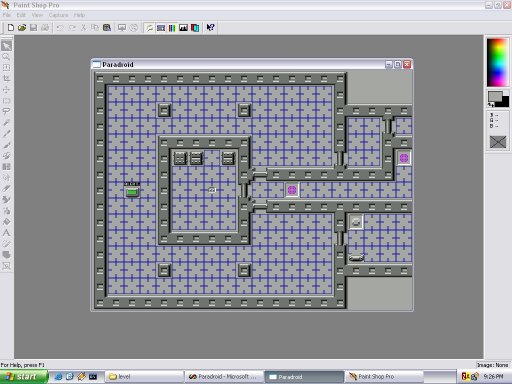Toggle the Tool Palette toolbar button
Screen dimensions: 512x384
[150, 28]
